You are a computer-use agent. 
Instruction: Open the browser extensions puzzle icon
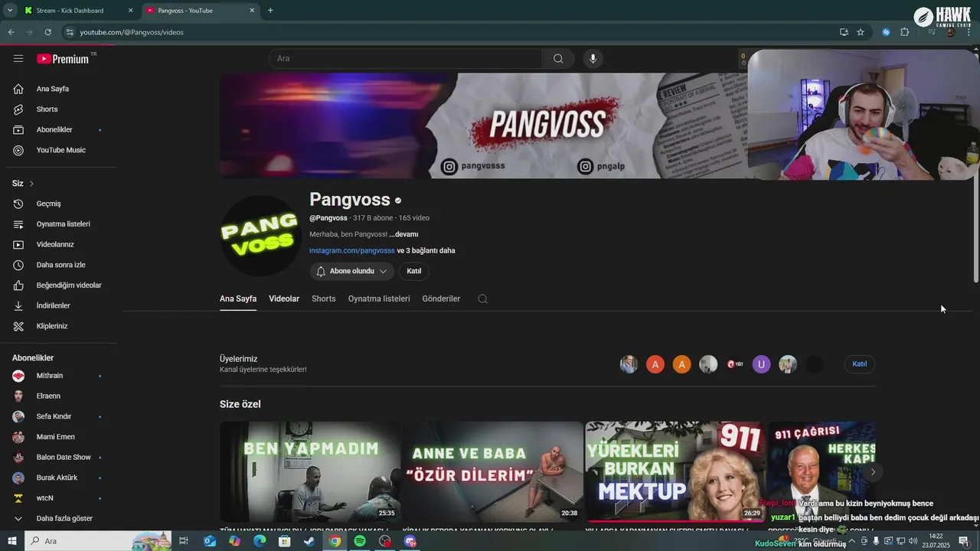(x=904, y=32)
